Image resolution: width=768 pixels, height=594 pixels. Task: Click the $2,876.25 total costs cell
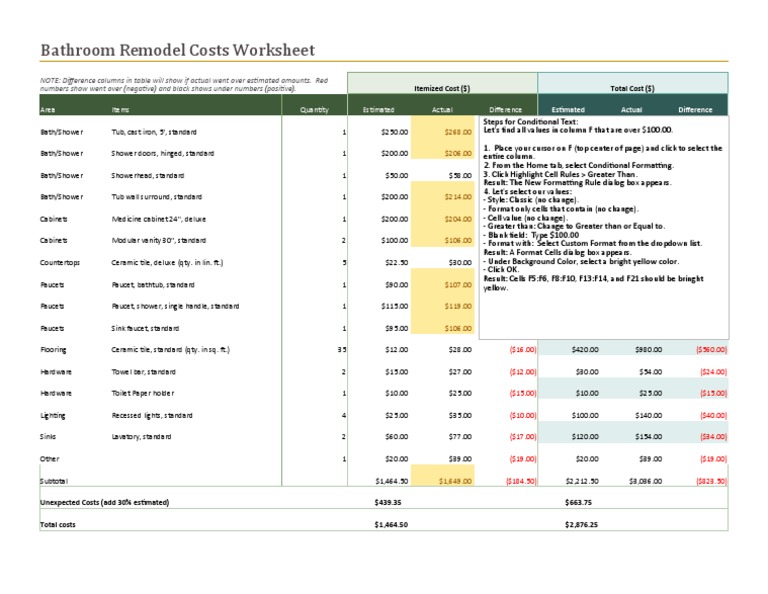581,524
